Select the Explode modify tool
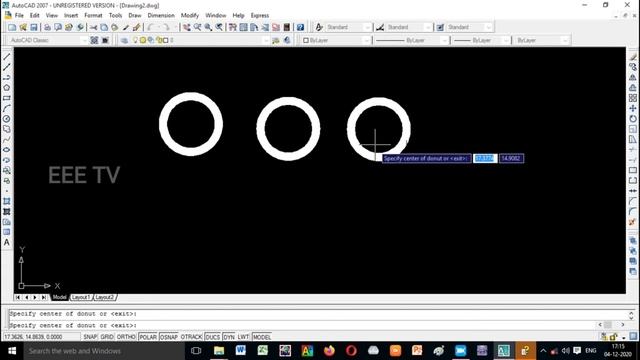640x360 pixels. 633,222
